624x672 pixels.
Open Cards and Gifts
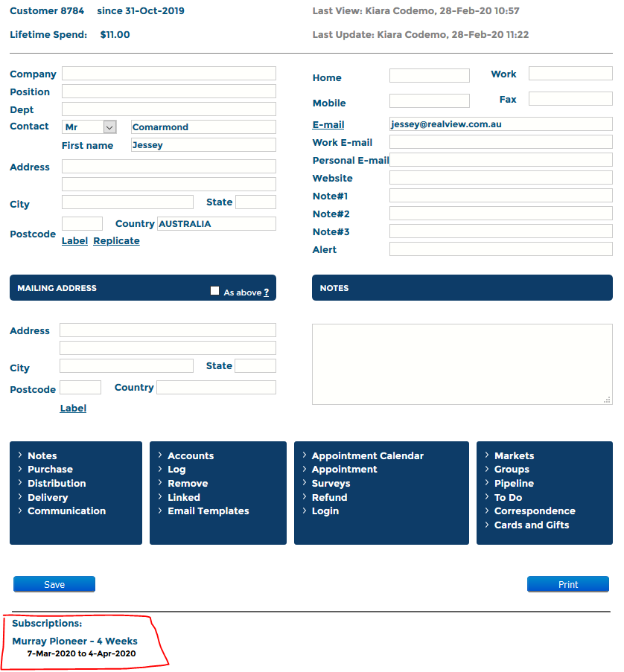[x=532, y=525]
